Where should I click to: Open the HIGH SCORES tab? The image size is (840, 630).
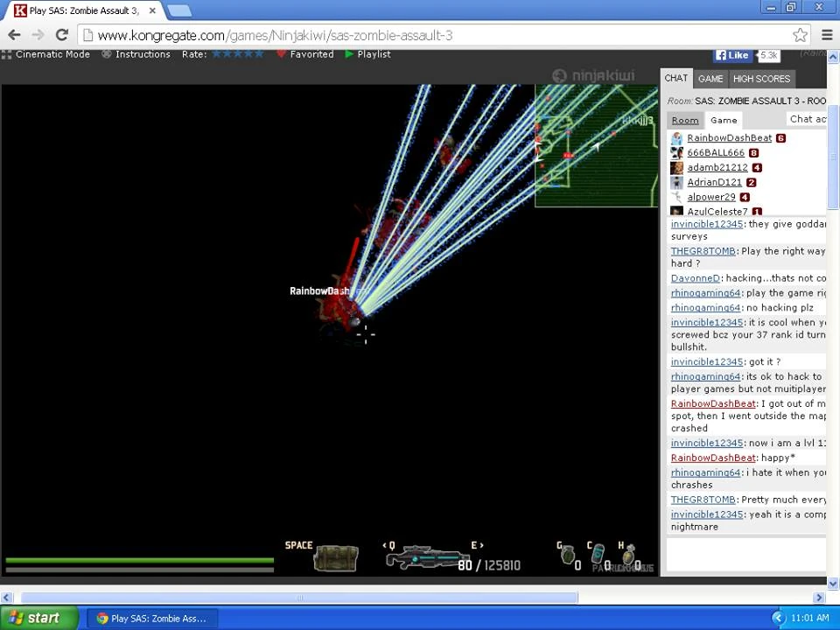(x=761, y=79)
